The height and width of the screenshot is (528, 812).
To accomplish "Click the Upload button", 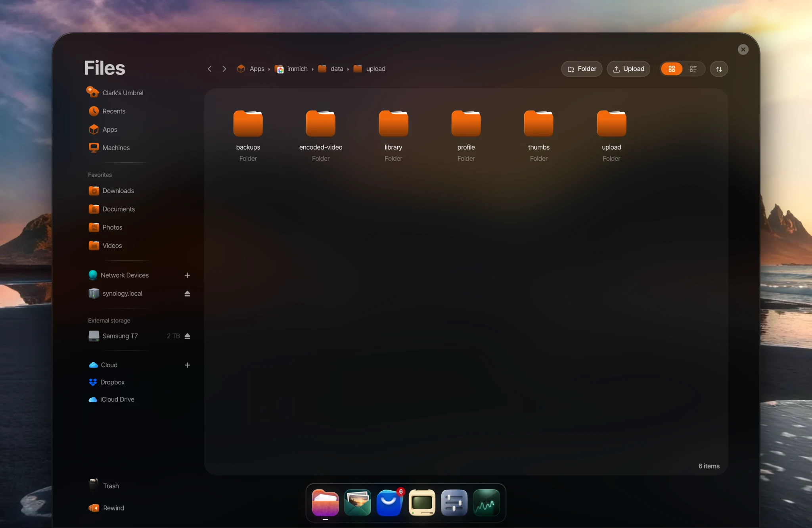I will coord(628,69).
